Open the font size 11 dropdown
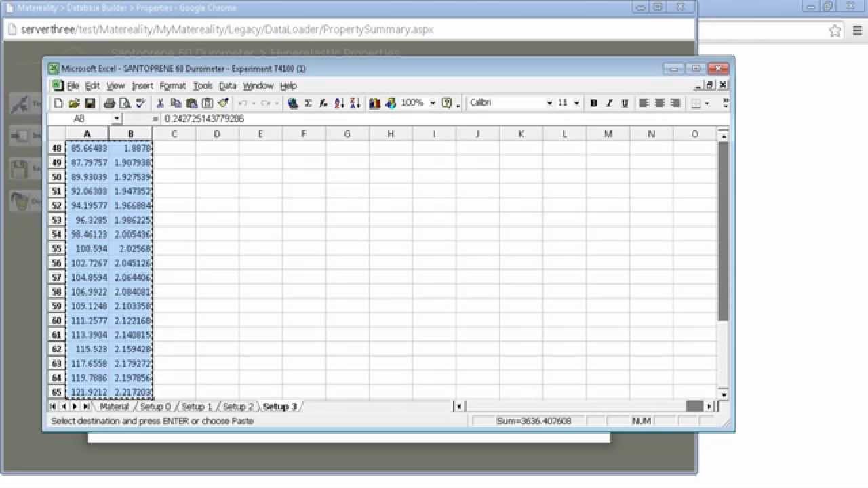This screenshot has width=868, height=488. point(576,103)
